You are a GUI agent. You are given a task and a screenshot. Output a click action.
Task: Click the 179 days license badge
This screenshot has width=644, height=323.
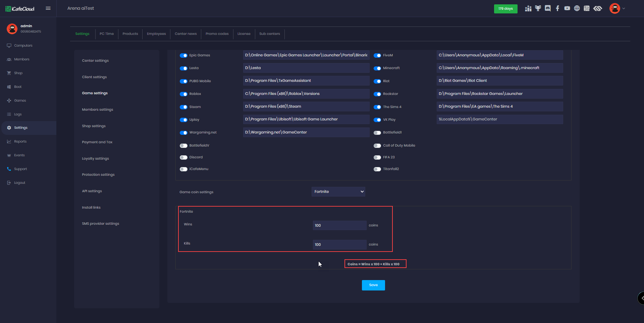click(x=505, y=9)
